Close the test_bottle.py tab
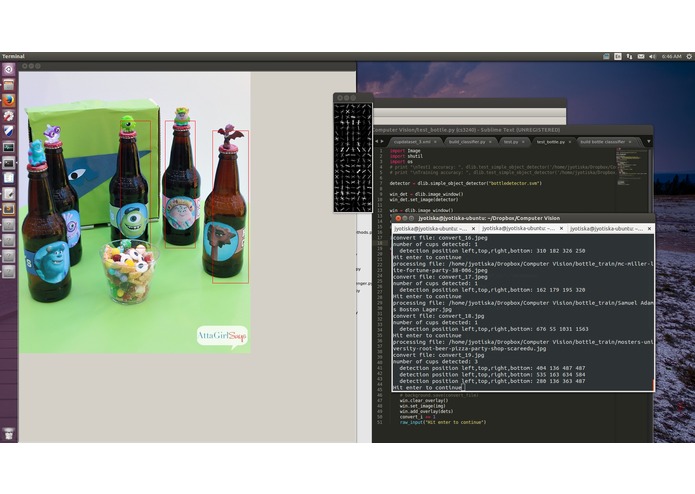This screenshot has width=695, height=494. tap(570, 142)
